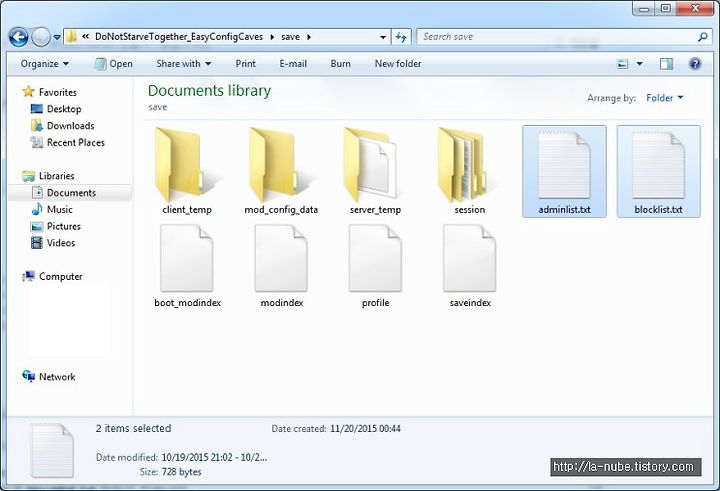Open Help with the question mark icon
The image size is (720, 491).
click(695, 64)
